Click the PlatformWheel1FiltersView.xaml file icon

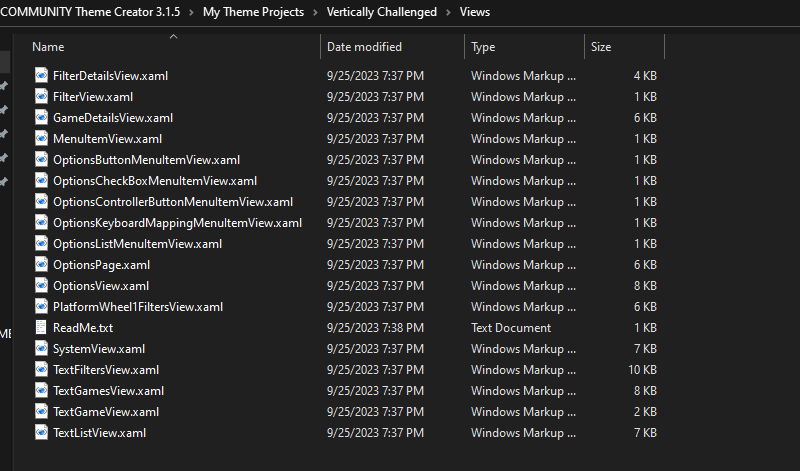tap(41, 307)
